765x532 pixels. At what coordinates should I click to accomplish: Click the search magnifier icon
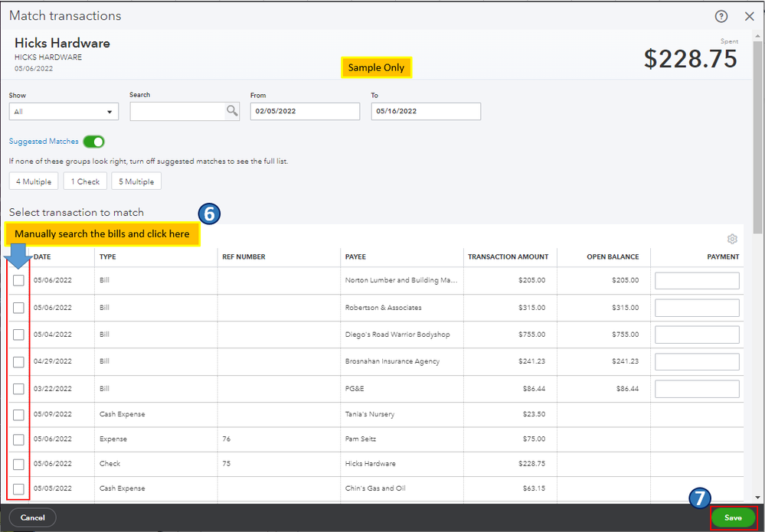[232, 111]
